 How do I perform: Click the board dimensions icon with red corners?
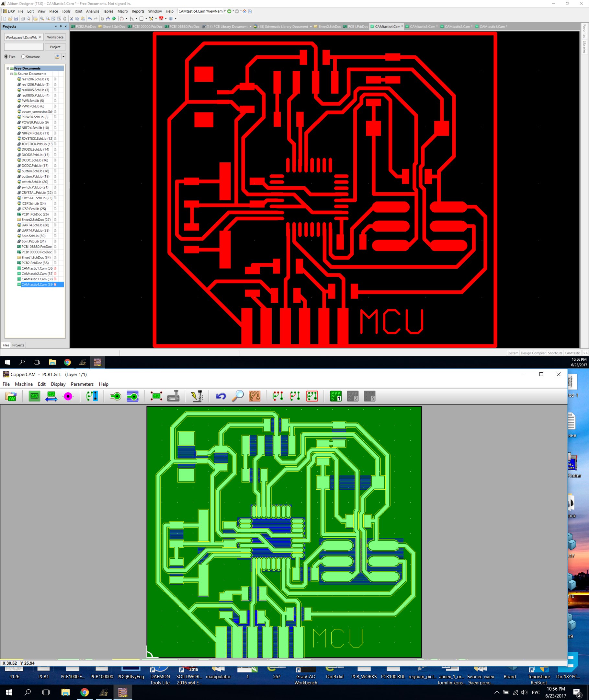pyautogui.click(x=156, y=396)
